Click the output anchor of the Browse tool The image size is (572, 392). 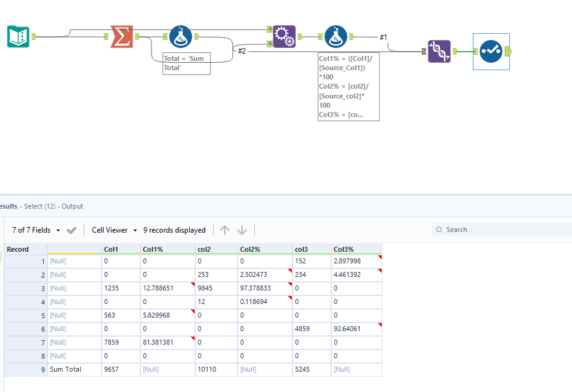point(509,52)
